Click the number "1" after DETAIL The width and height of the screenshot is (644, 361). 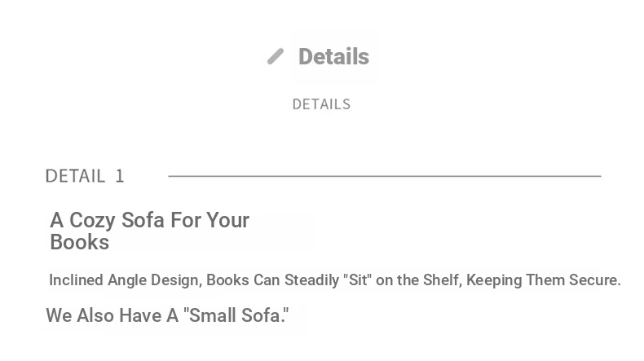120,176
